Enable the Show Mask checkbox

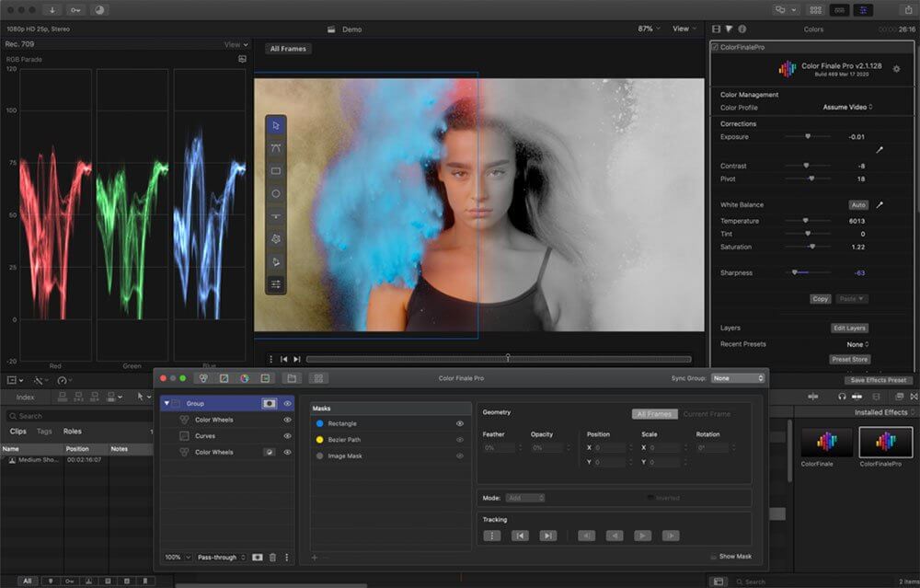pyautogui.click(x=714, y=557)
